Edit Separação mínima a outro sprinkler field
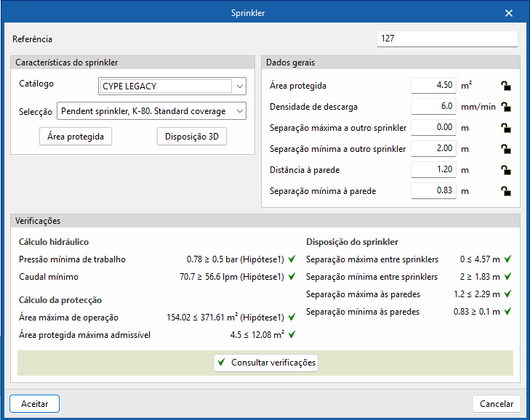Screen dimensions: 530x420 [433, 148]
